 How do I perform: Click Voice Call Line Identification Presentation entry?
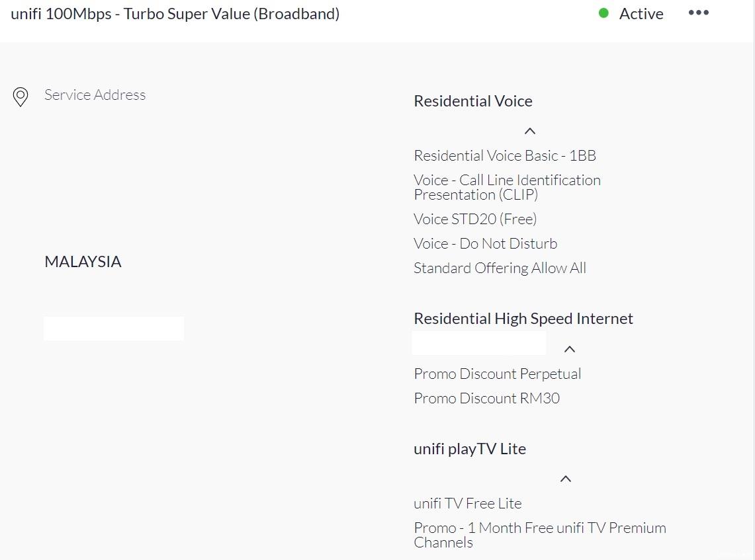pos(507,187)
